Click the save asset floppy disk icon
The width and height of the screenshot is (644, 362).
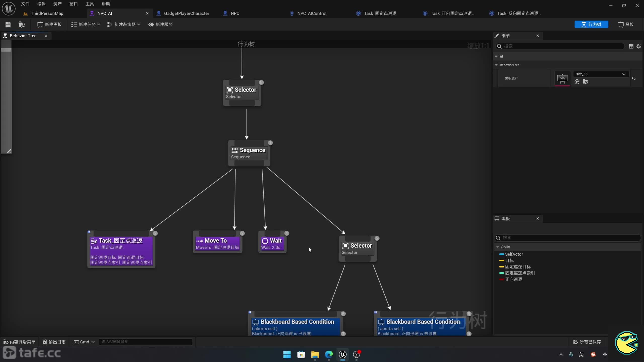(8, 24)
